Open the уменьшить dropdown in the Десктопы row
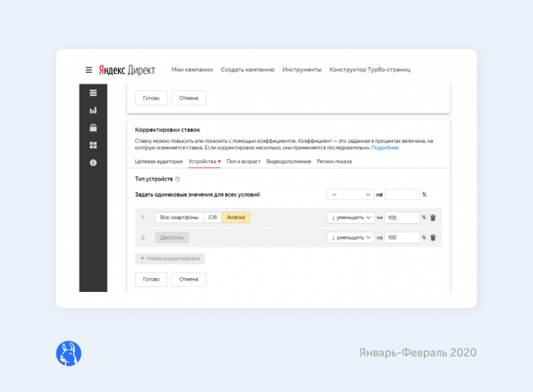Screen dimensions: 533x392 [x=349, y=238]
